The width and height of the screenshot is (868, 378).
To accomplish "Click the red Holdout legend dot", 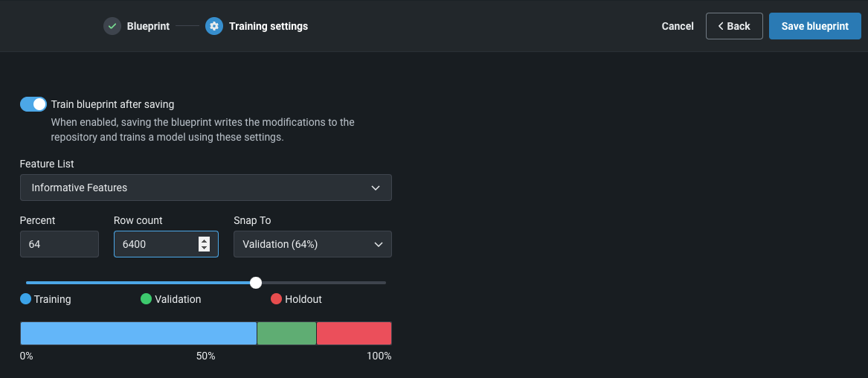I will tap(277, 299).
